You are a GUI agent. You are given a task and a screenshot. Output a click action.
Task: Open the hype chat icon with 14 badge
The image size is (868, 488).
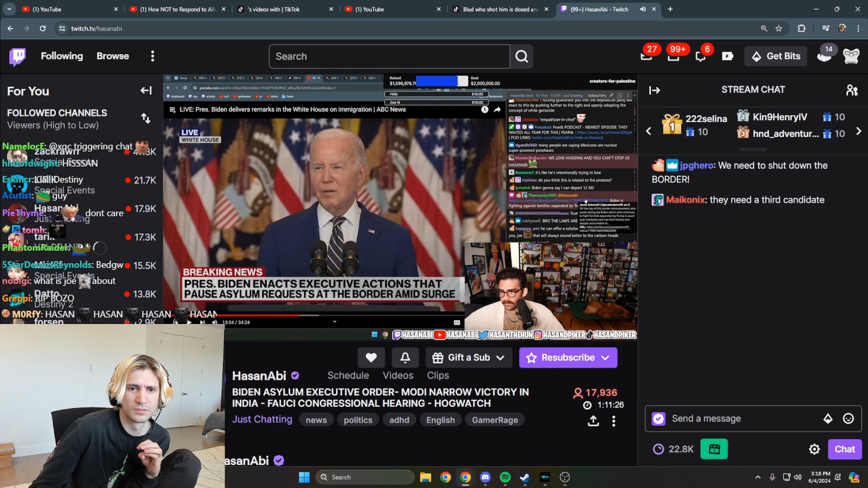(x=825, y=56)
